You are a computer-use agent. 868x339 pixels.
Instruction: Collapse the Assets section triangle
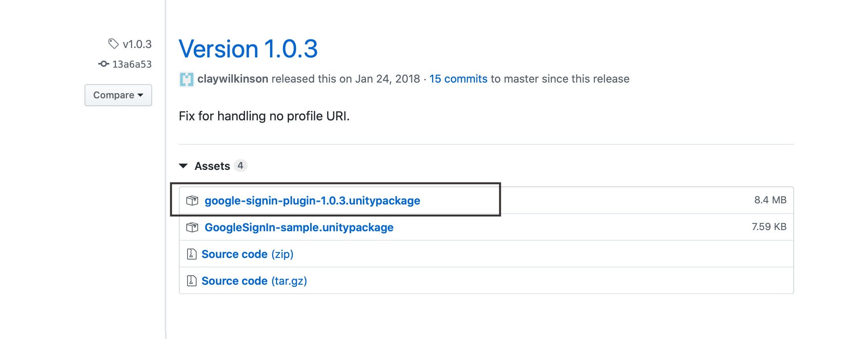click(x=183, y=166)
